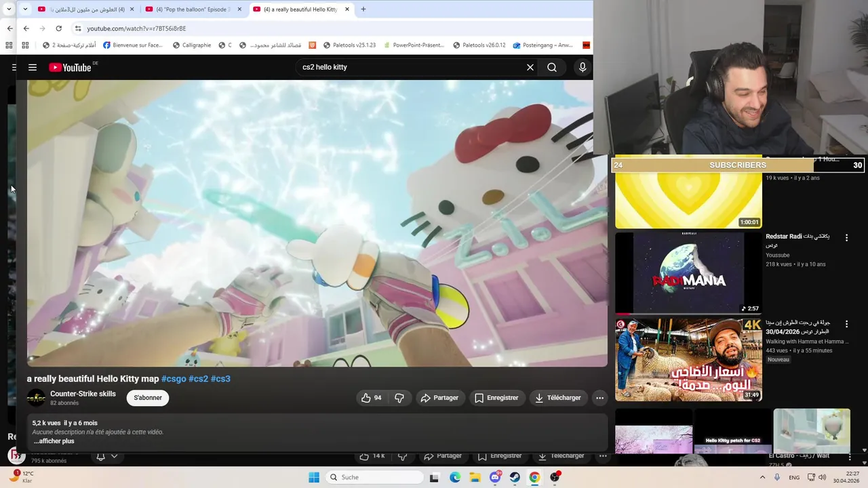The image size is (868, 488).
Task: Follow the #cs3 hashtag
Action: click(220, 379)
